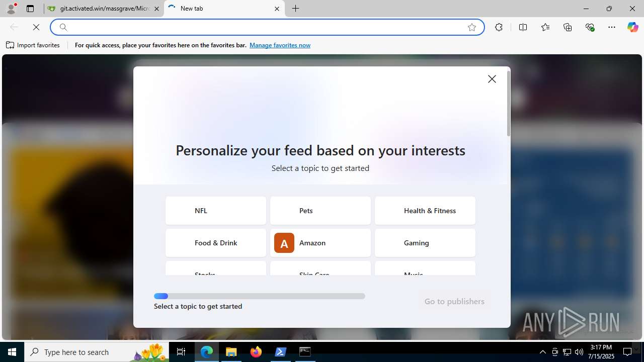The width and height of the screenshot is (644, 362).
Task: Close the New tab tab
Action: [x=277, y=9]
